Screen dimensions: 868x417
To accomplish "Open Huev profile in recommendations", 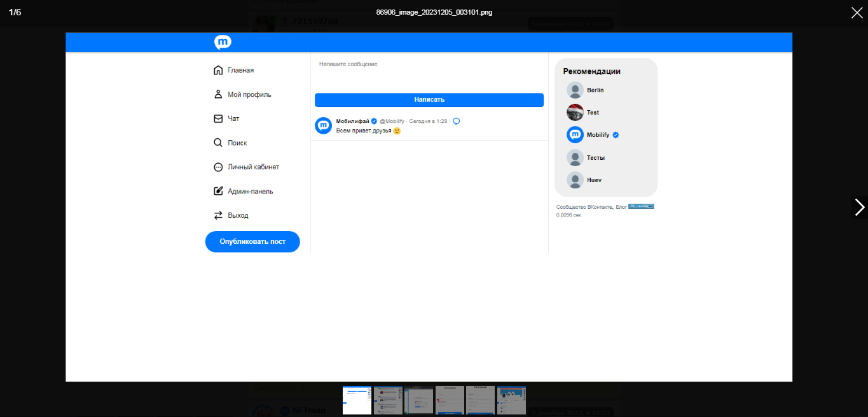I will point(593,180).
